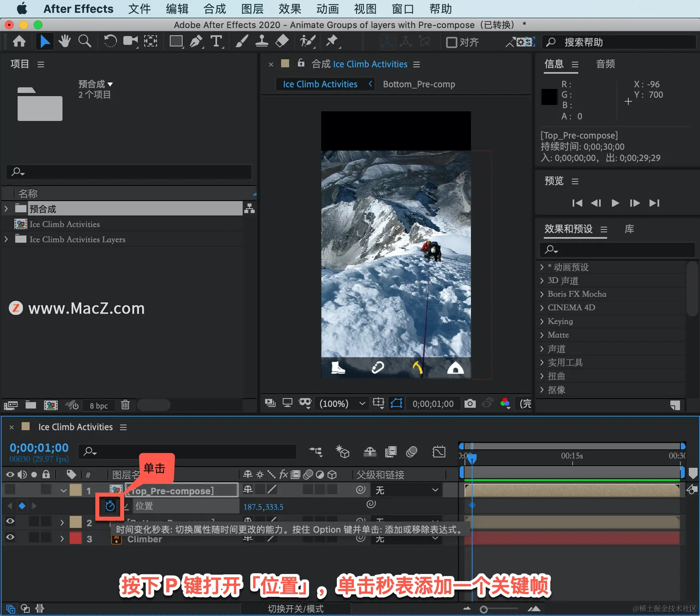The height and width of the screenshot is (616, 700).
Task: Click the label color swatch of Climber layer
Action: (x=76, y=538)
